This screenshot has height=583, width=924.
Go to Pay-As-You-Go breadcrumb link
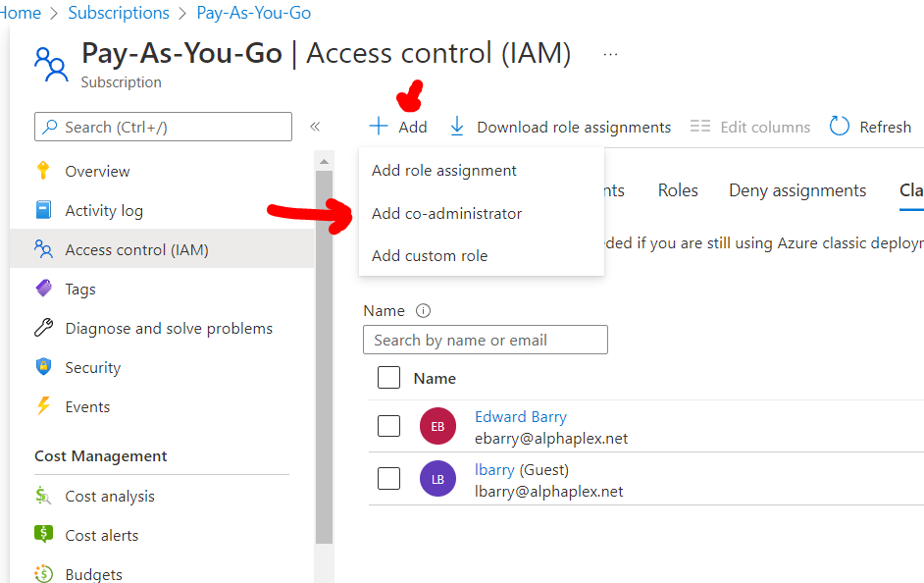pyautogui.click(x=253, y=13)
